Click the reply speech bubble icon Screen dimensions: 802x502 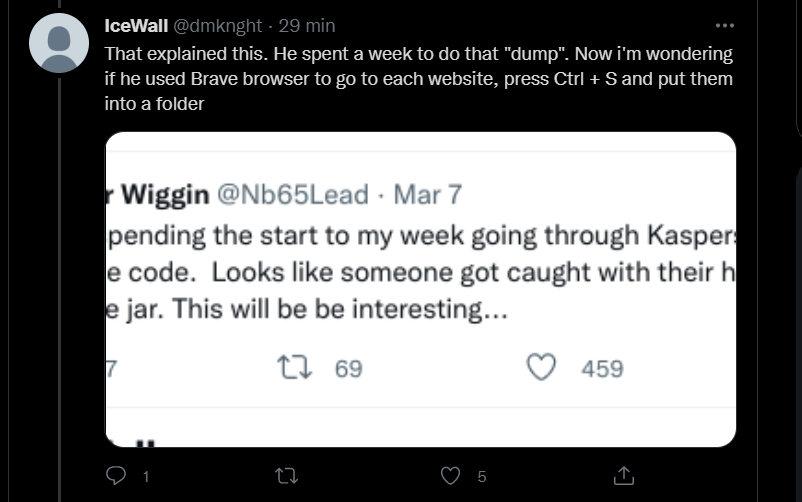click(116, 477)
